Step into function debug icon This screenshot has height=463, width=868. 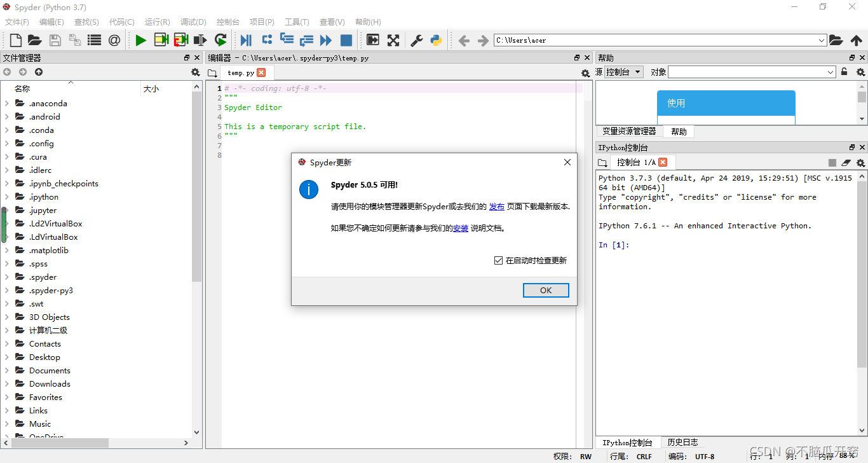pyautogui.click(x=287, y=40)
